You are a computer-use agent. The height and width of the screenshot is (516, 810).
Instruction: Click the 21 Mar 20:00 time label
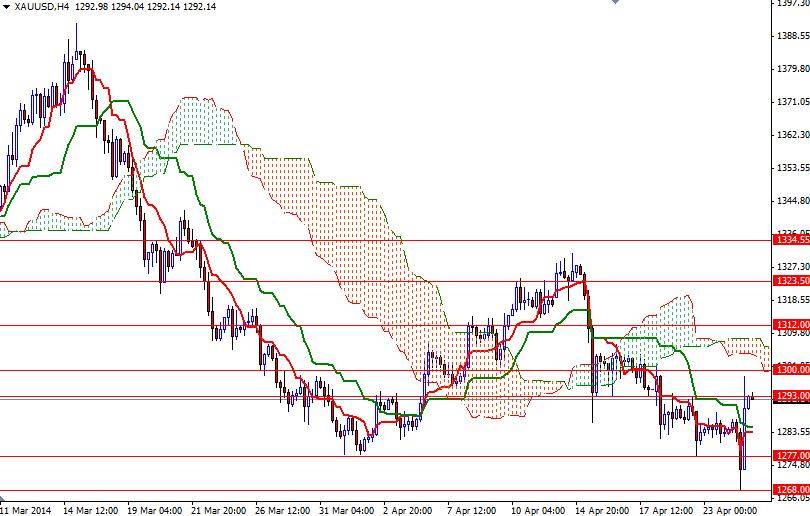219,510
